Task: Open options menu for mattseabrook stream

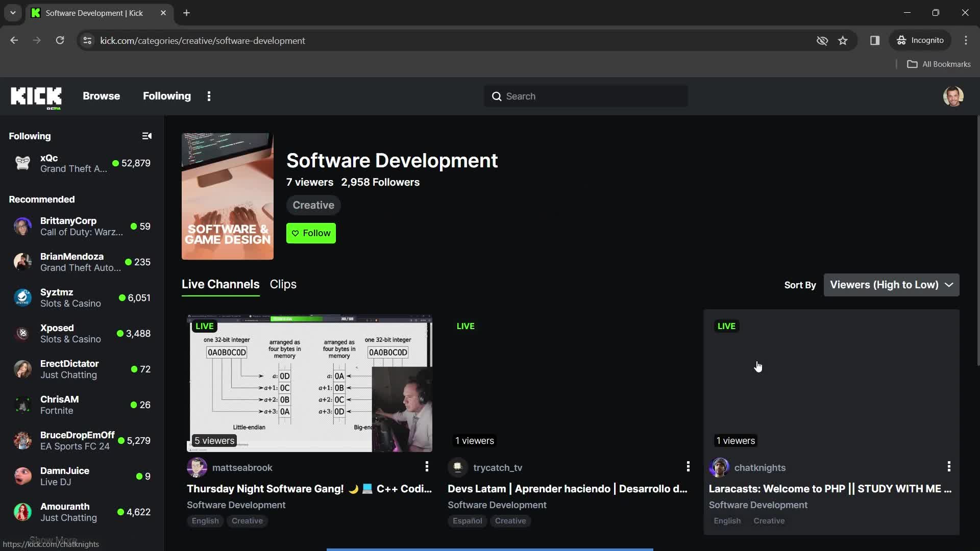Action: (427, 466)
